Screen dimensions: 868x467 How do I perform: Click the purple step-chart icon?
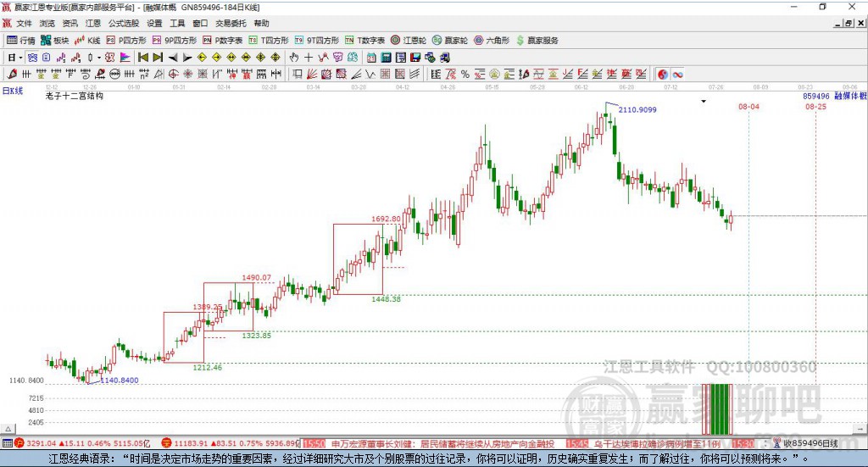61,58
